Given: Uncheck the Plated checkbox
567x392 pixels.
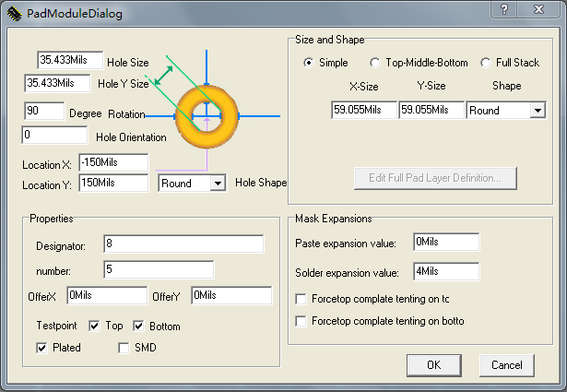Looking at the screenshot, I should point(41,348).
